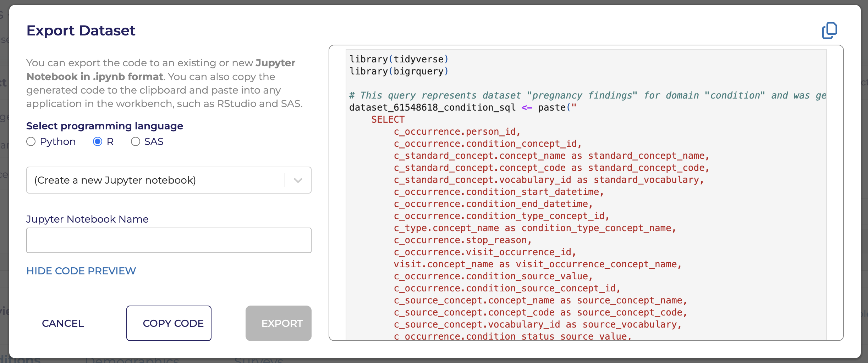The image size is (868, 363).
Task: Click the copy-to-clipboard icon above the code
Action: pos(829,30)
